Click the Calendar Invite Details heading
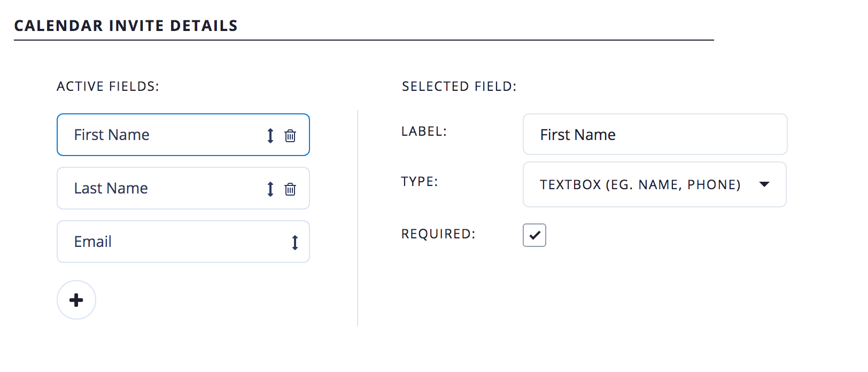The width and height of the screenshot is (868, 372). (x=126, y=26)
